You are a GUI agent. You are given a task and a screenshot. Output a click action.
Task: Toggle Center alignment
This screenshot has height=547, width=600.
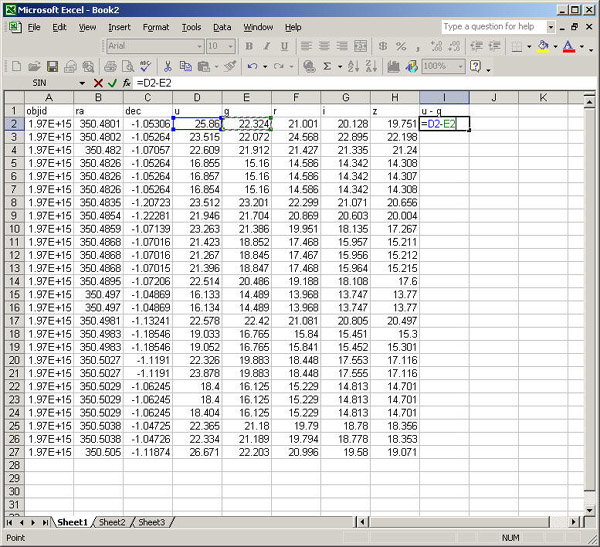(324, 46)
